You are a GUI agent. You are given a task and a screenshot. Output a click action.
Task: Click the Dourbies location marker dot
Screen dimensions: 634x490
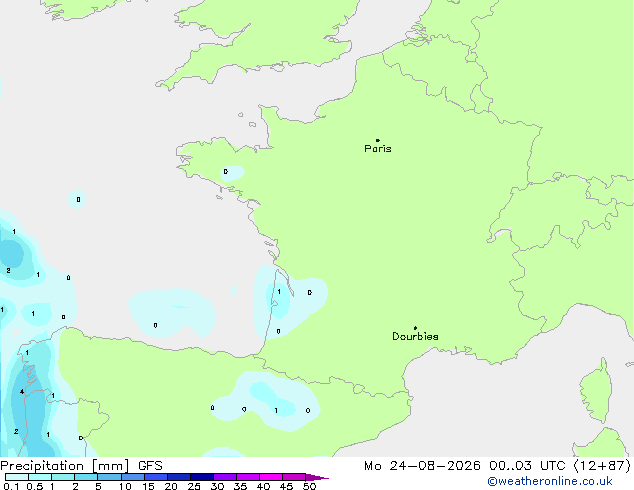(x=415, y=328)
